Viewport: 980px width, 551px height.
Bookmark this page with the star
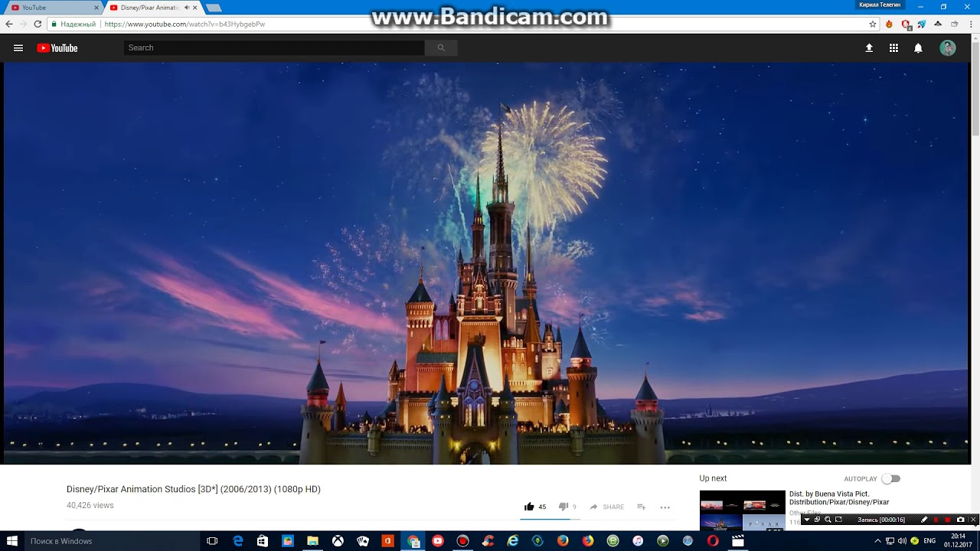[873, 24]
